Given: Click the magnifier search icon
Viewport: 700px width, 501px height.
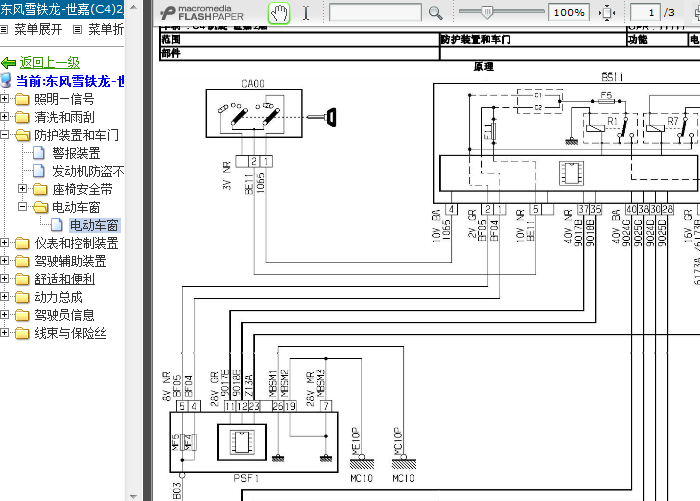Looking at the screenshot, I should tap(435, 13).
